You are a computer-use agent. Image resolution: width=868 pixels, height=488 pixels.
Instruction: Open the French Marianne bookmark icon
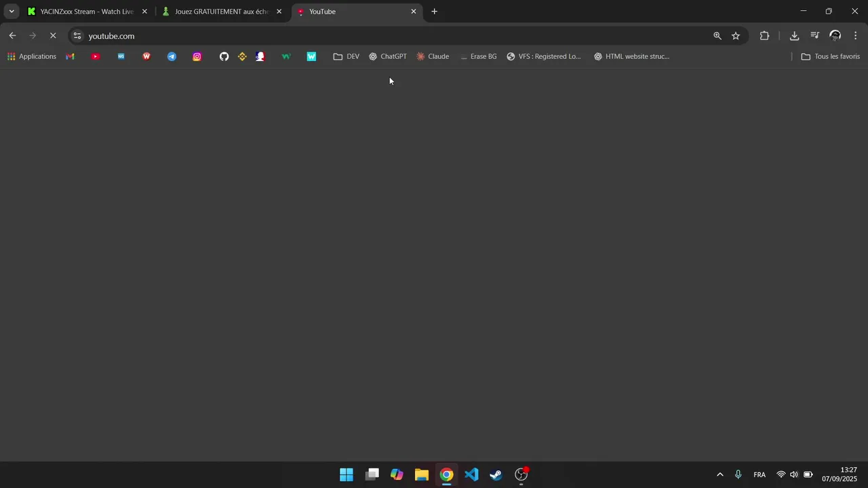point(260,56)
